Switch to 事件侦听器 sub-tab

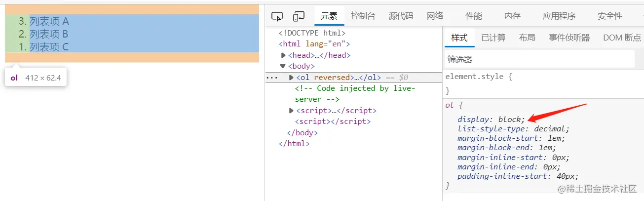569,38
